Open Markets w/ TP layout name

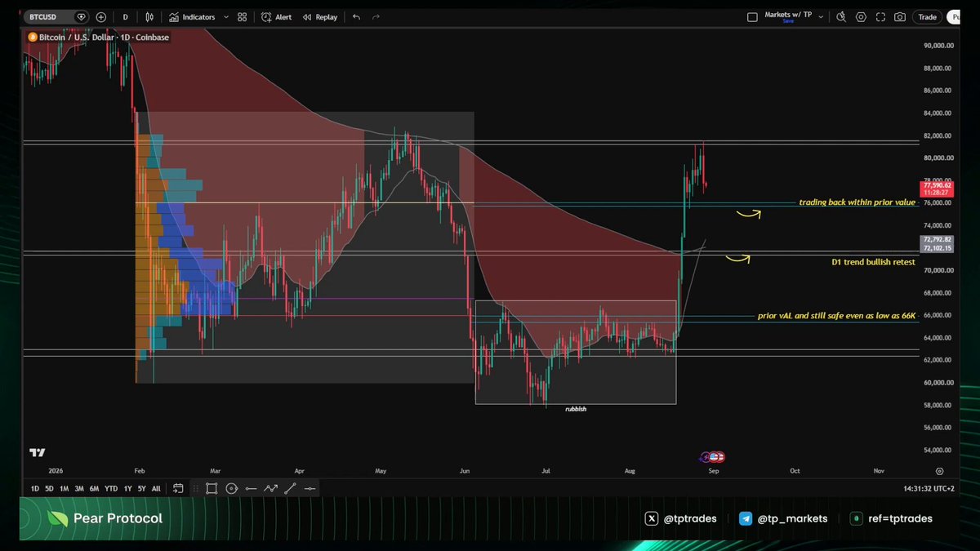tap(788, 14)
